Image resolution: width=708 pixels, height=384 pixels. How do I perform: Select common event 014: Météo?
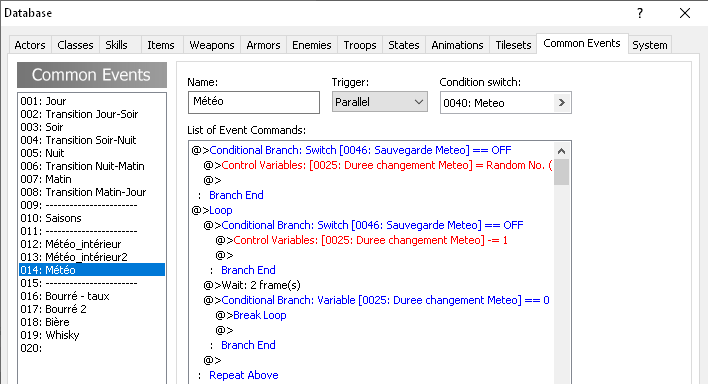pyautogui.click(x=92, y=270)
